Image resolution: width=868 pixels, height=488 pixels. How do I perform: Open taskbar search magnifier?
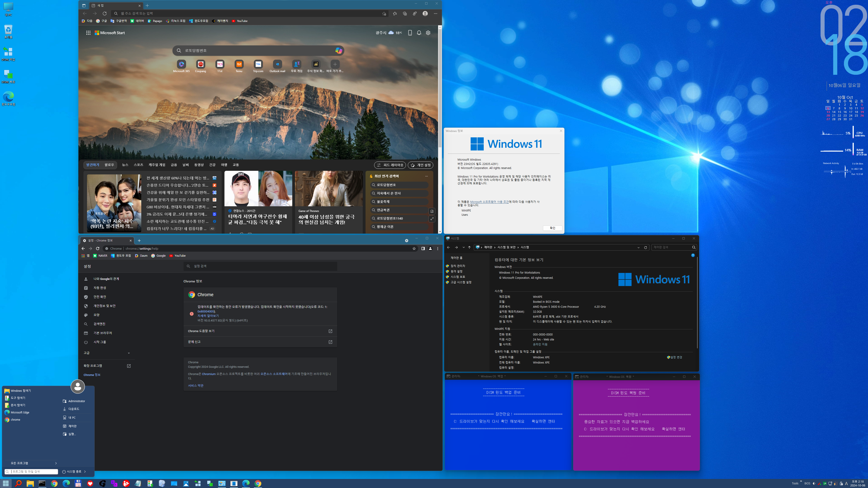(x=18, y=483)
